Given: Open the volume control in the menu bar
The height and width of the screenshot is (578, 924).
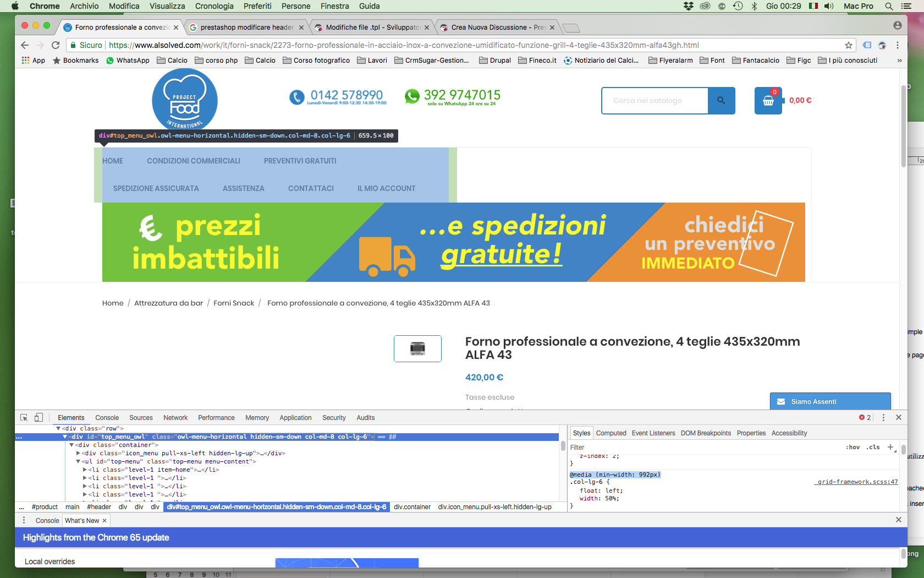Looking at the screenshot, I should (x=829, y=6).
